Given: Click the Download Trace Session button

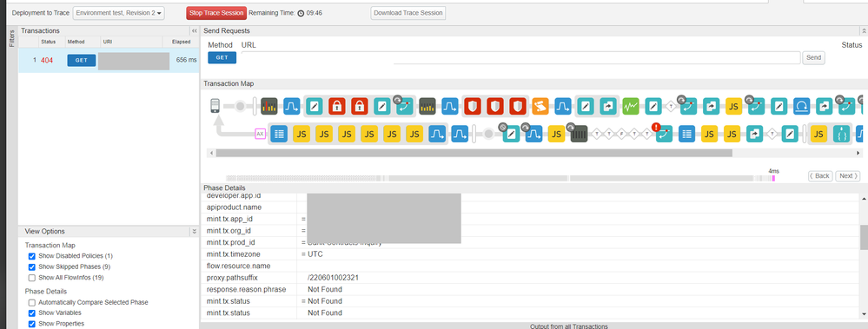Looking at the screenshot, I should click(x=408, y=13).
